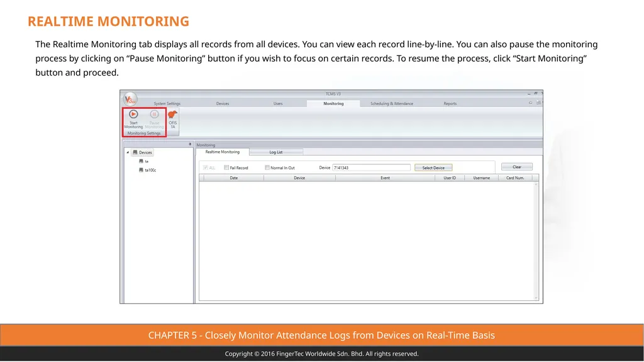Click the ribbon help icon at top right
Screen dimensions: 644x362
pos(531,103)
